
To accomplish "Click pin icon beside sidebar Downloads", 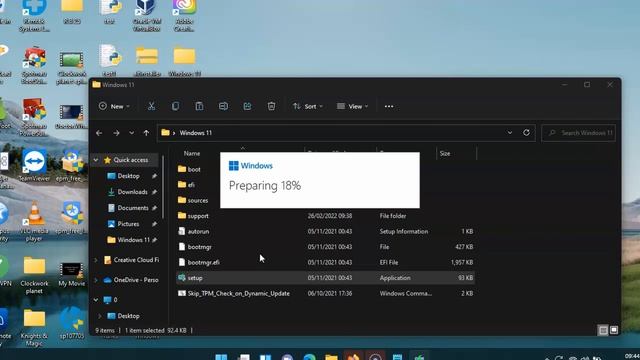I will 154,192.
